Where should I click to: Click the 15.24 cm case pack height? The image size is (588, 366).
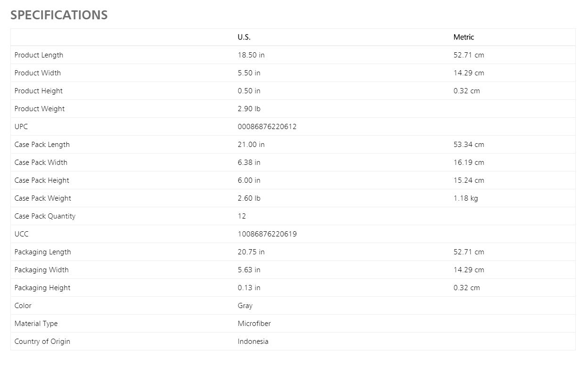(x=469, y=180)
